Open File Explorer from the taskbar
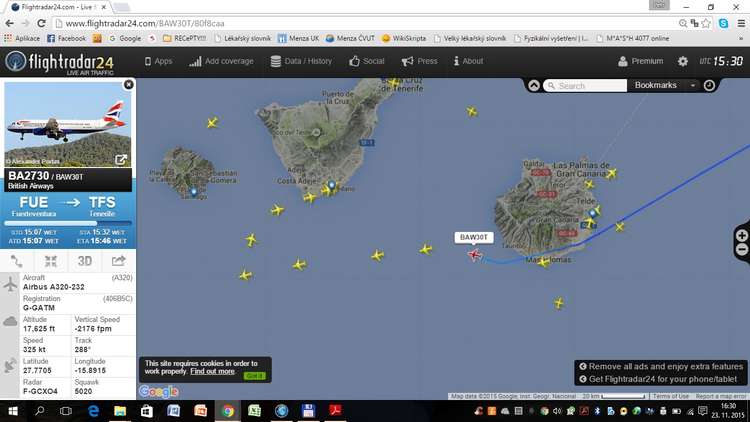The width and height of the screenshot is (750, 422). (120, 411)
